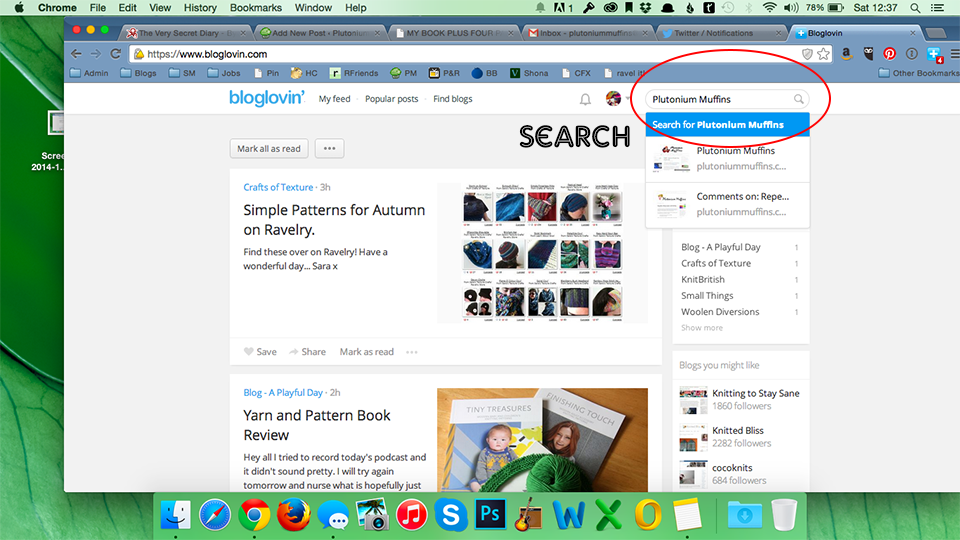Click the Chrome back arrow
The height and width of the screenshot is (540, 960).
pos(76,54)
